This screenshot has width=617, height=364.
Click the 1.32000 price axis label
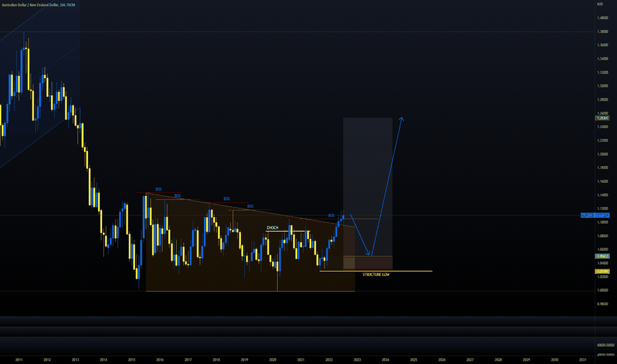click(602, 72)
